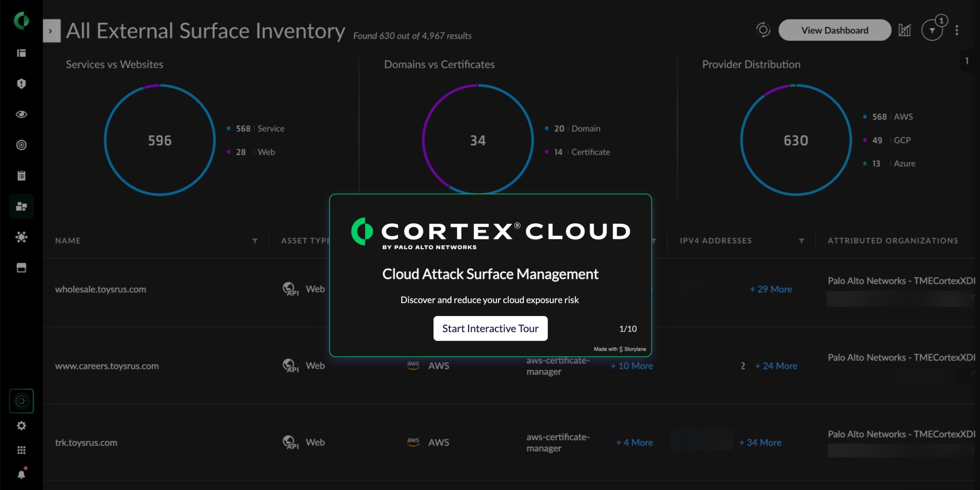Open Settings from the gear icon
This screenshot has width=980, height=490.
[21, 426]
